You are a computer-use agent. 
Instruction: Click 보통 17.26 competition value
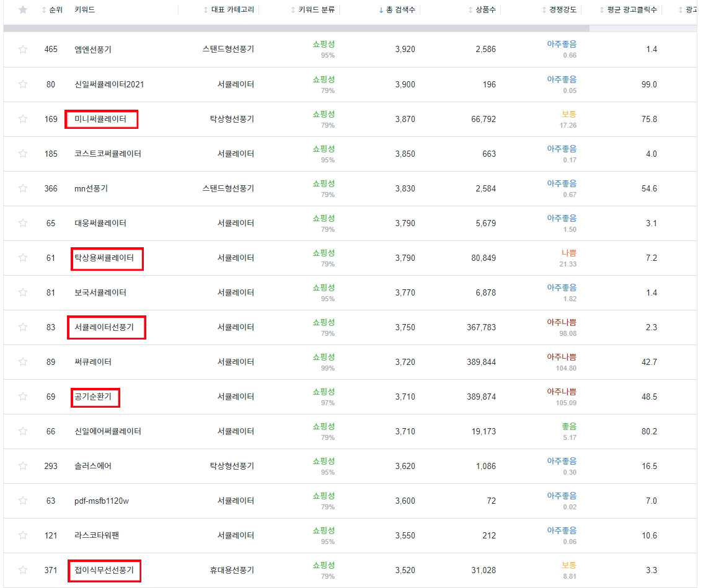click(x=568, y=119)
